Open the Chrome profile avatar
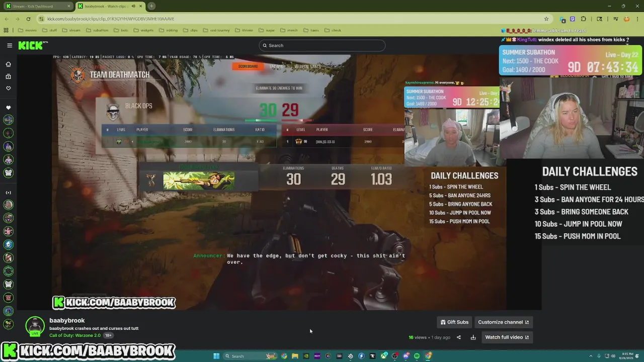Image resolution: width=644 pixels, height=362 pixels. (x=626, y=19)
